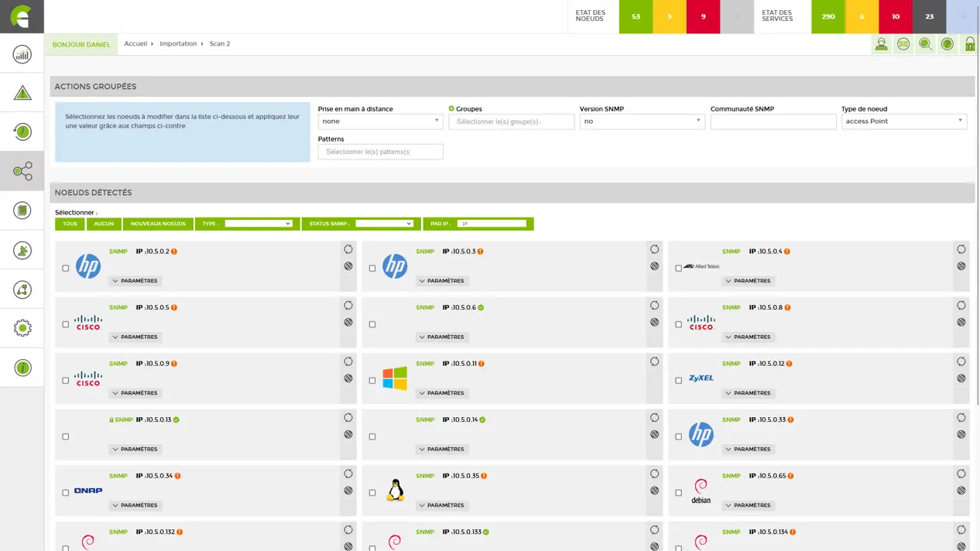Open the Prise en main à distance dropdown
Screen dimensions: 980x551
(x=380, y=121)
